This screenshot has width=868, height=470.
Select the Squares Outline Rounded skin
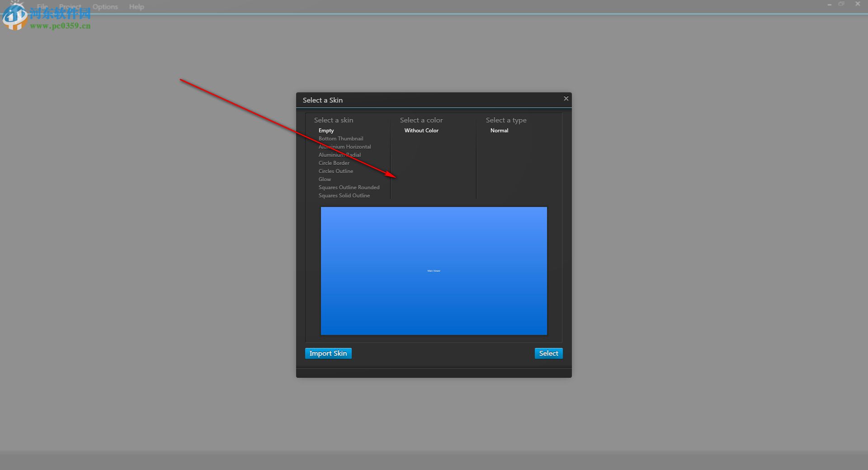pyautogui.click(x=349, y=188)
